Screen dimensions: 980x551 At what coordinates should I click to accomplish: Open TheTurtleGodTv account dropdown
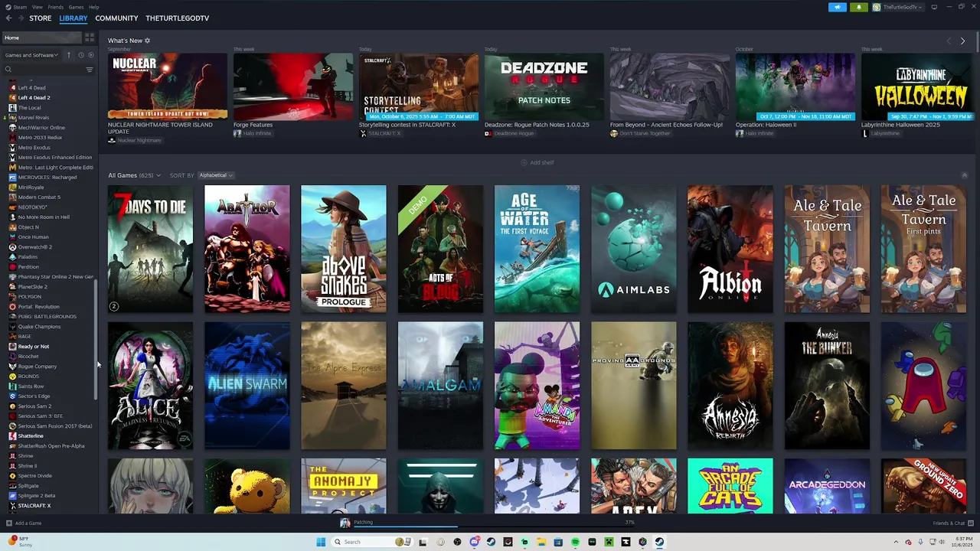tap(900, 7)
